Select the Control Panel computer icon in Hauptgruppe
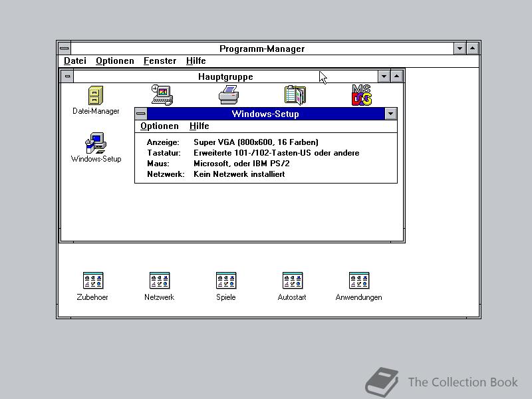Viewport: 532px width, 399px height. point(162,95)
